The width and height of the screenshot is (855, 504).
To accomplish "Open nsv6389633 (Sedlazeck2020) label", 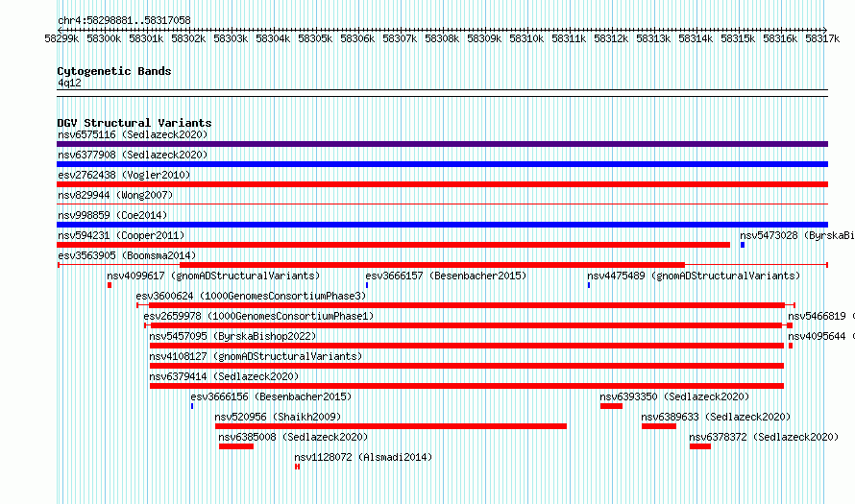I will [716, 417].
